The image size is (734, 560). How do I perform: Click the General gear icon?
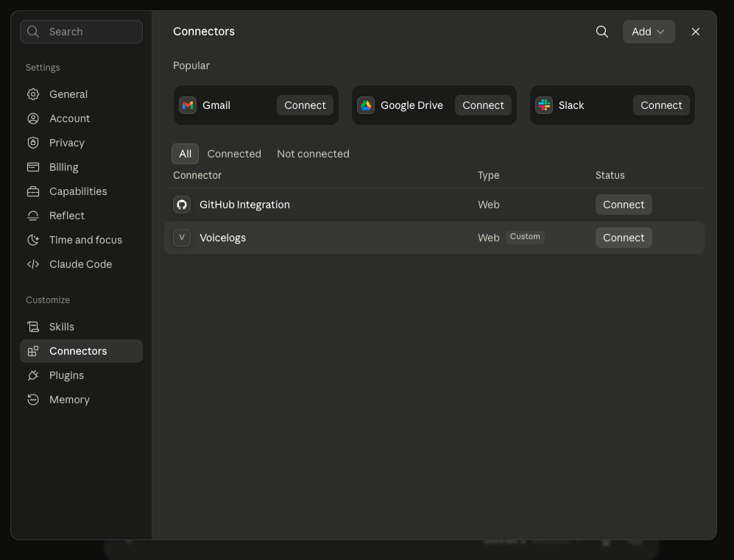click(33, 94)
